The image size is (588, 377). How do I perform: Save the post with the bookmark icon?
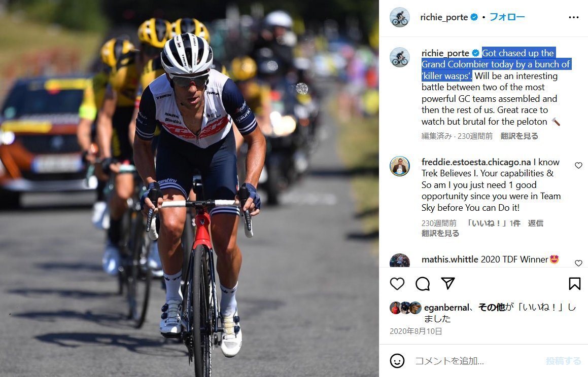[574, 284]
